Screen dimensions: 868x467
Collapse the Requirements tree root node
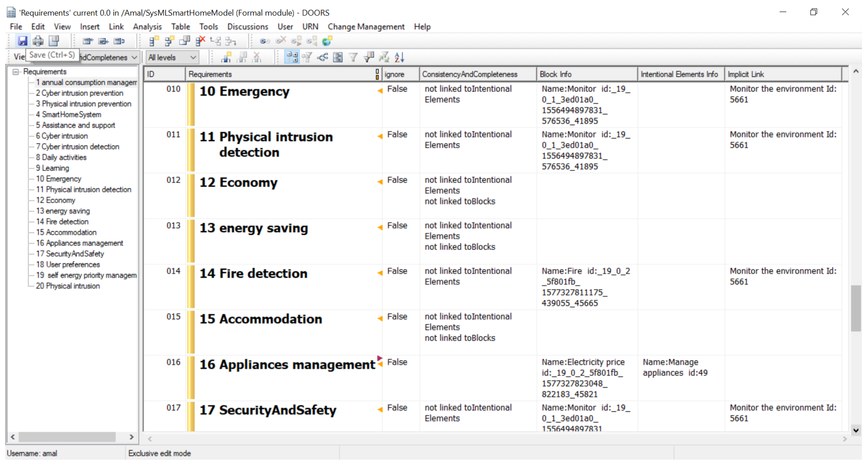[15, 71]
